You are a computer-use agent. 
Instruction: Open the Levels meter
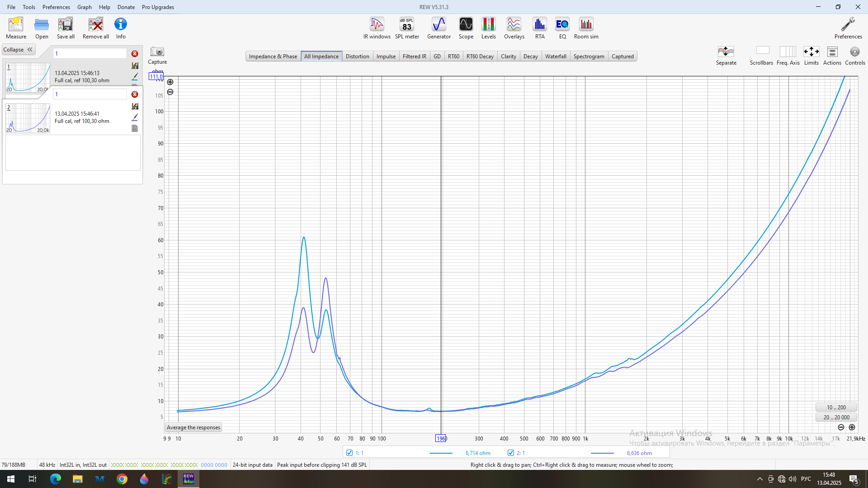pos(489,28)
